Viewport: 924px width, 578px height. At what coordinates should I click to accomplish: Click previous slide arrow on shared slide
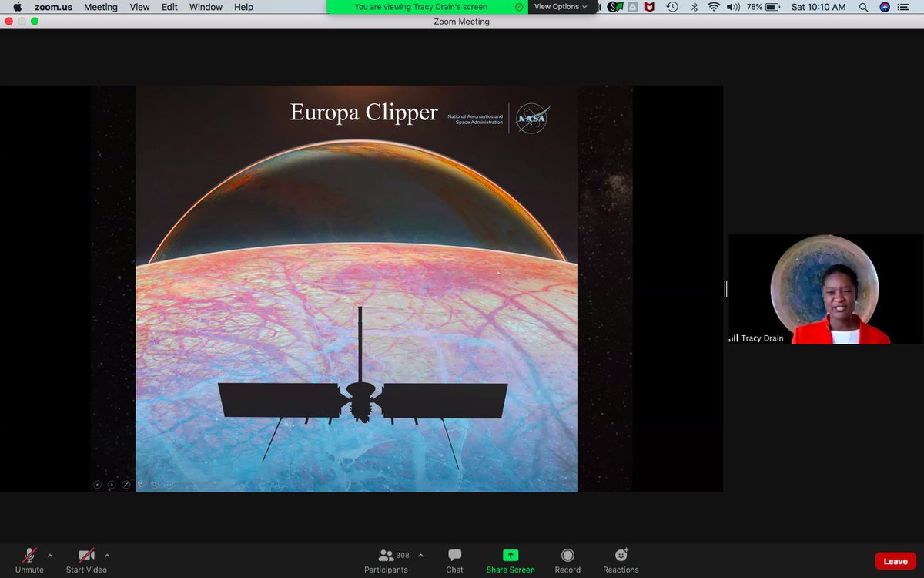(x=97, y=485)
